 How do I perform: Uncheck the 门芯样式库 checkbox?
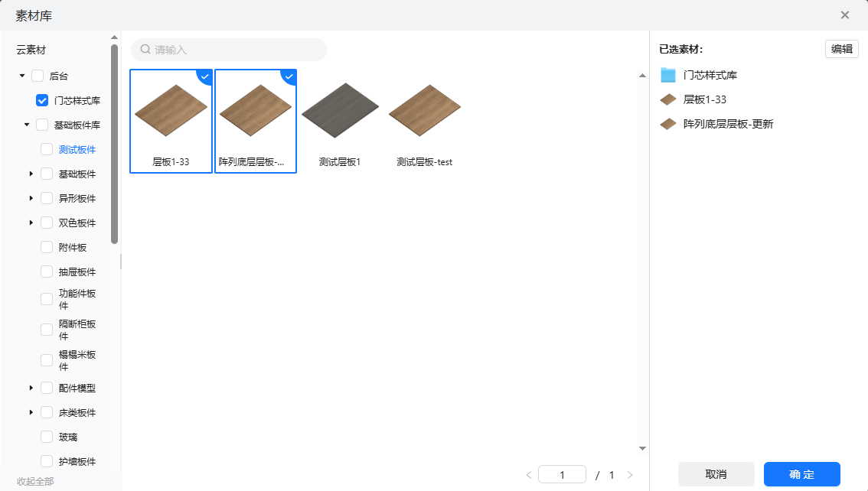(42, 100)
